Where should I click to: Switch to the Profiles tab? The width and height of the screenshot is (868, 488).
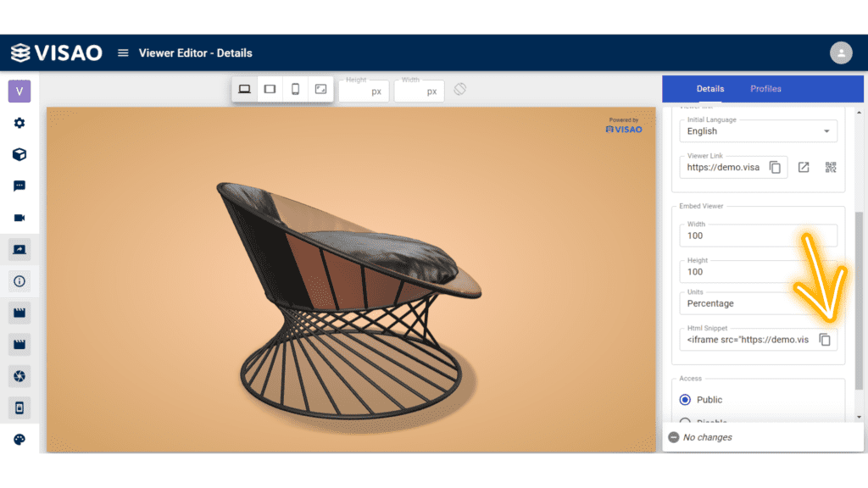pyautogui.click(x=765, y=88)
